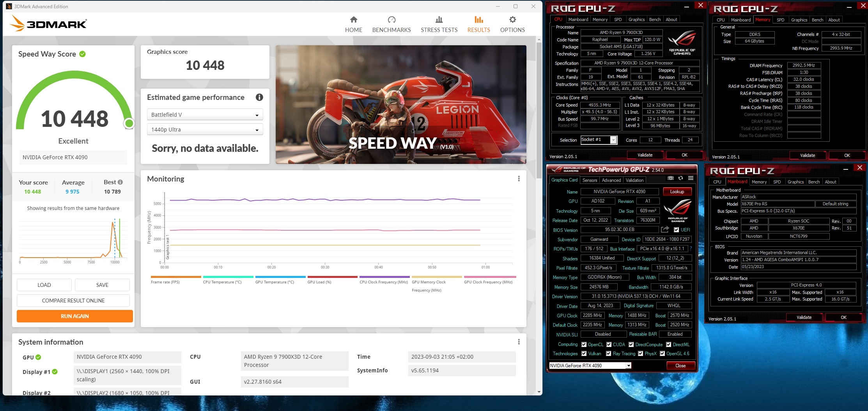Image resolution: width=868 pixels, height=411 pixels.
Task: Click GPU-Z Lookup button
Action: pos(677,192)
